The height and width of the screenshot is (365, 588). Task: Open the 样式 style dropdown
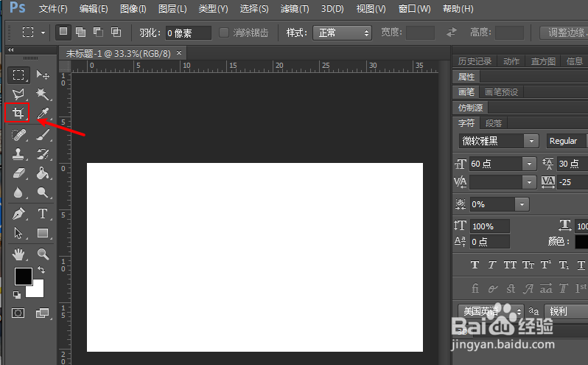pos(343,33)
